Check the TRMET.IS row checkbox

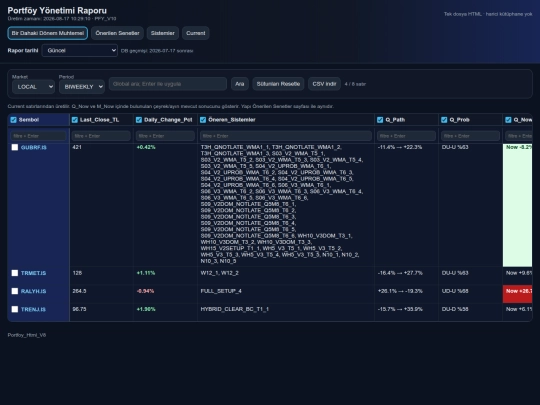(x=15, y=273)
